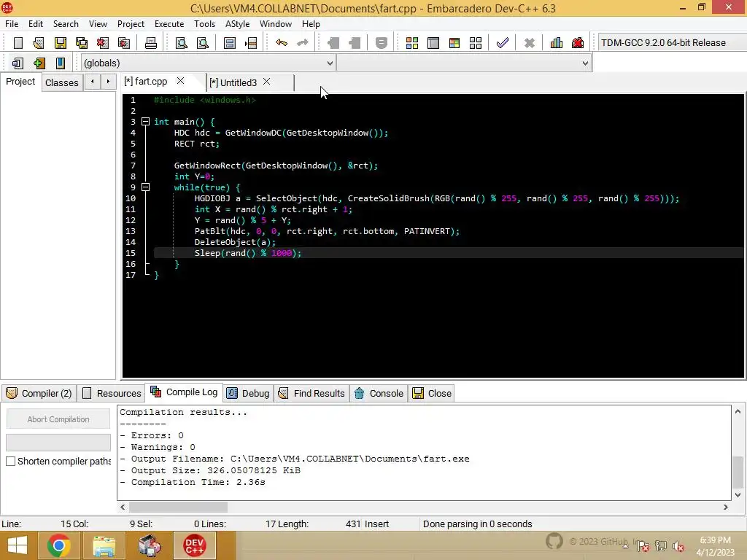Click the Print icon
The width and height of the screenshot is (747, 560).
pos(150,43)
